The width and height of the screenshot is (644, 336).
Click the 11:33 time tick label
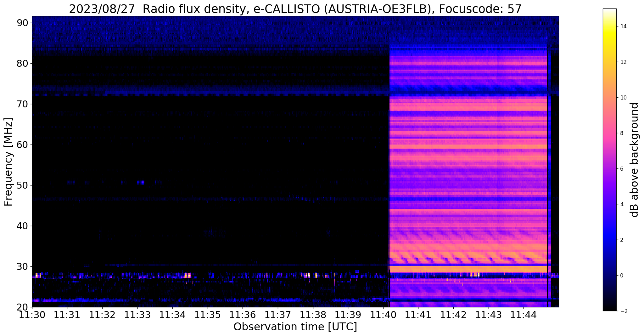[x=137, y=315]
